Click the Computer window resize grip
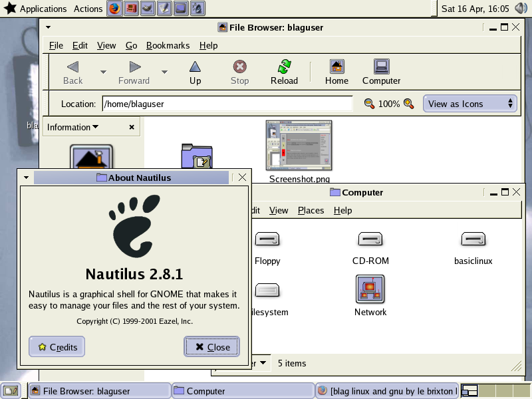This screenshot has width=532, height=399. pyautogui.click(x=516, y=366)
